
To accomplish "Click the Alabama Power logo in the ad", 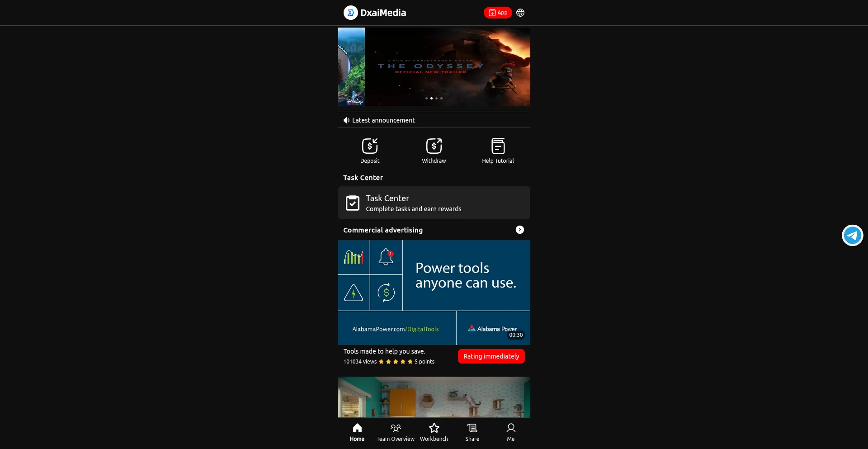I will click(x=492, y=329).
